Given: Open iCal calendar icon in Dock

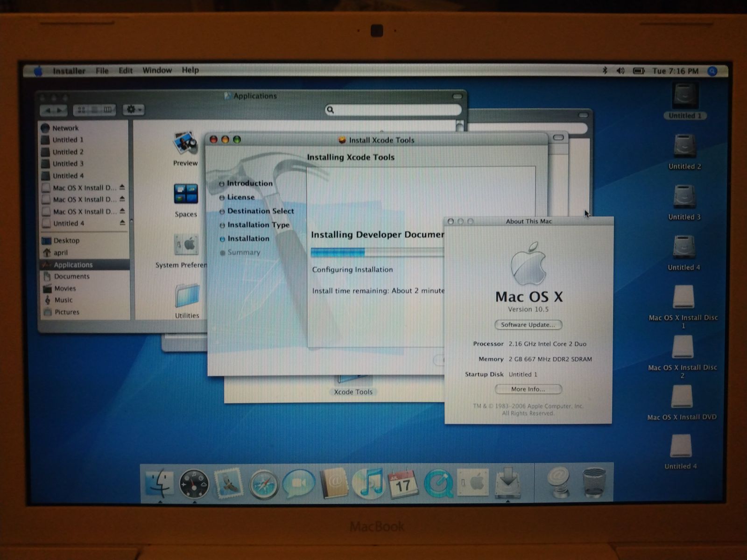Looking at the screenshot, I should click(402, 484).
